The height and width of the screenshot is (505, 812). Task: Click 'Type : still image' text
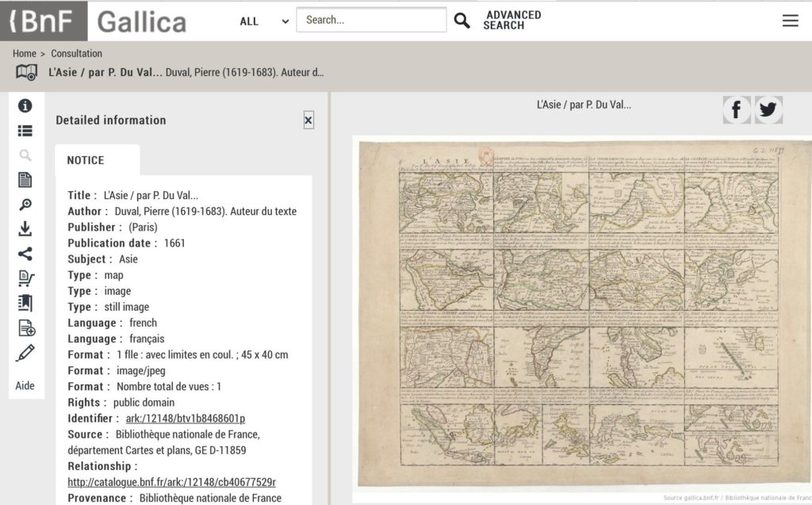point(108,307)
